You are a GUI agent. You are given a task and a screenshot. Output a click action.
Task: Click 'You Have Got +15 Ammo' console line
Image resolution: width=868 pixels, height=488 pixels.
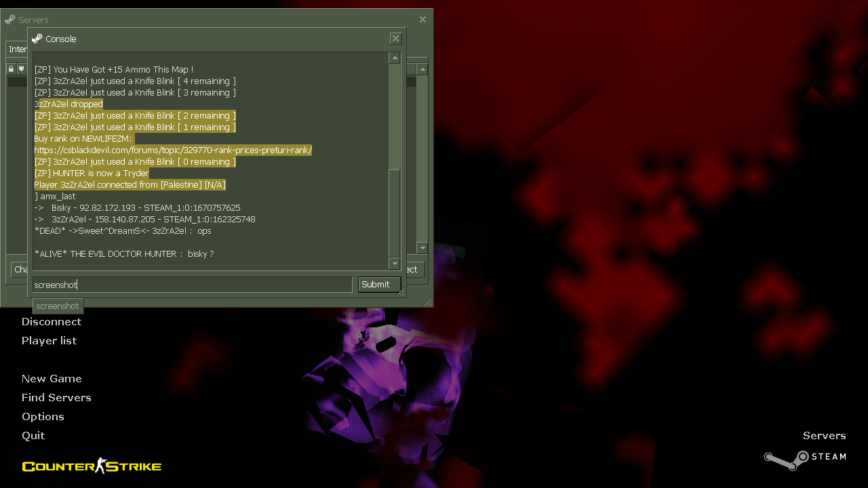pyautogui.click(x=114, y=69)
